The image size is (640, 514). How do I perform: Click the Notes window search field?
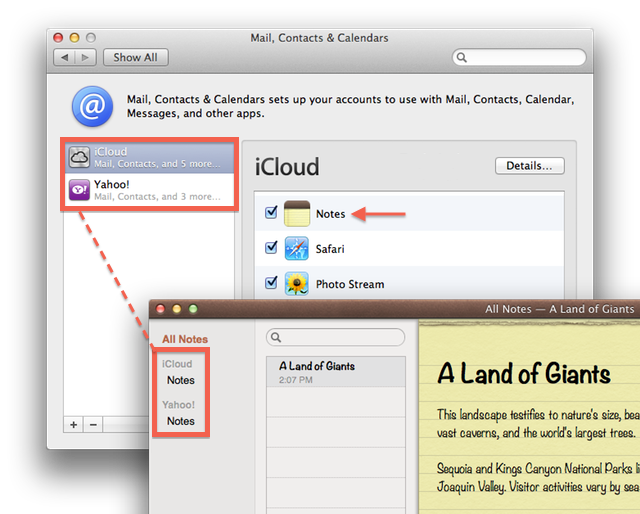336,337
